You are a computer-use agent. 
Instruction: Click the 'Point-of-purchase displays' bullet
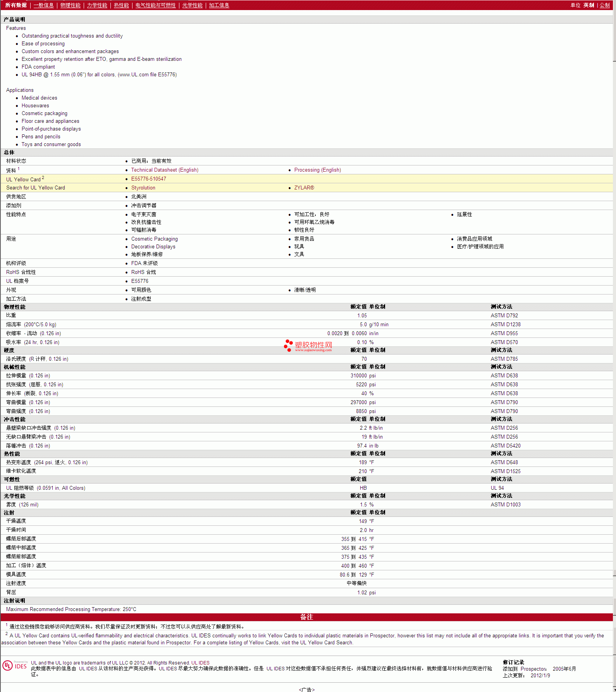coord(51,129)
